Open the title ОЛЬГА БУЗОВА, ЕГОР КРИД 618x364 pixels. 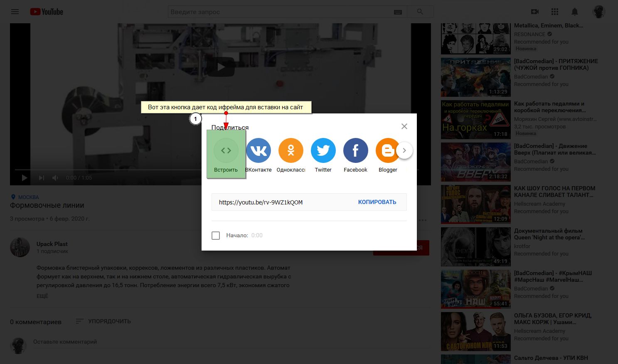(553, 319)
